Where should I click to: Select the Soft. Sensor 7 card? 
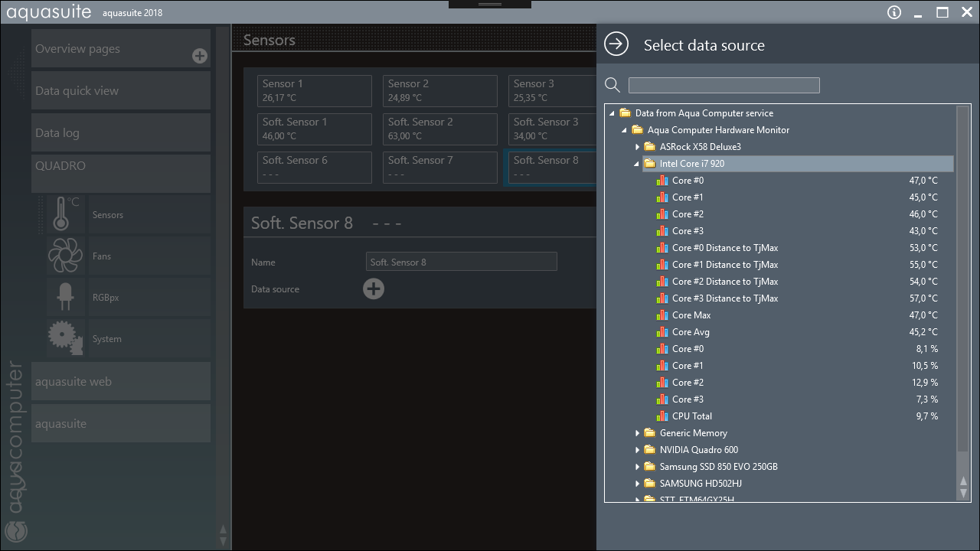[x=440, y=168]
